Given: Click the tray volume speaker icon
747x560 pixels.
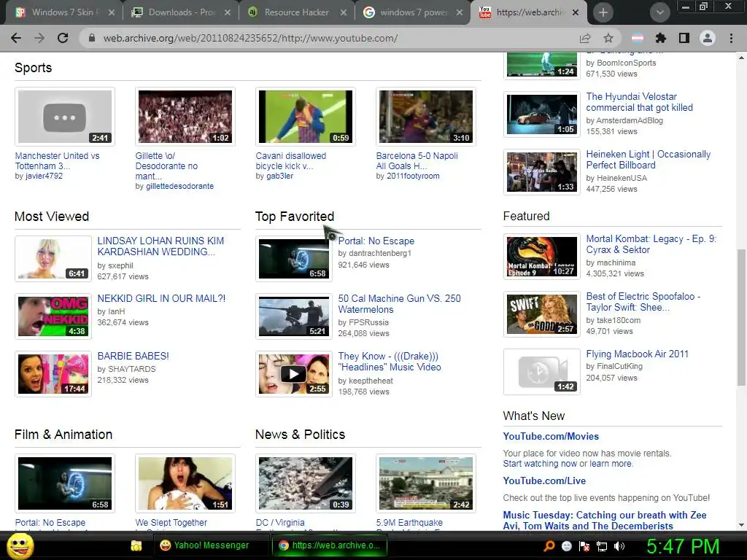Looking at the screenshot, I should [x=619, y=546].
